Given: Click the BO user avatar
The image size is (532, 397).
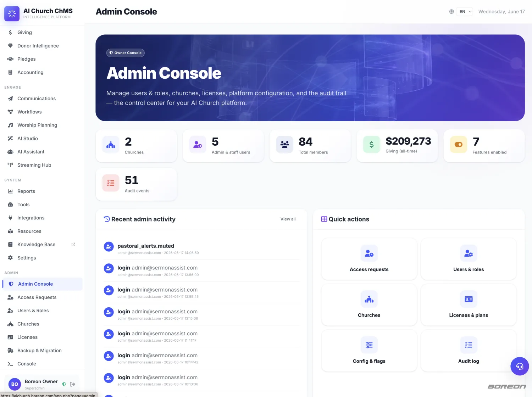Looking at the screenshot, I should (x=15, y=384).
